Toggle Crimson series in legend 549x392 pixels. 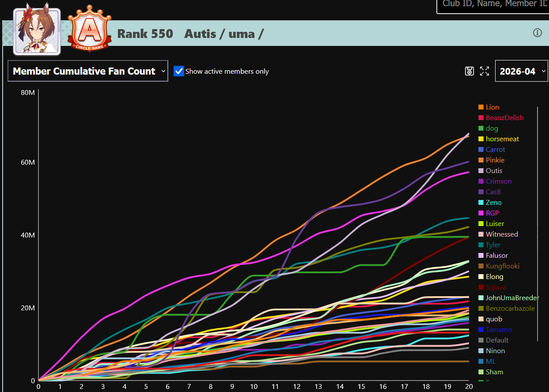495,181
